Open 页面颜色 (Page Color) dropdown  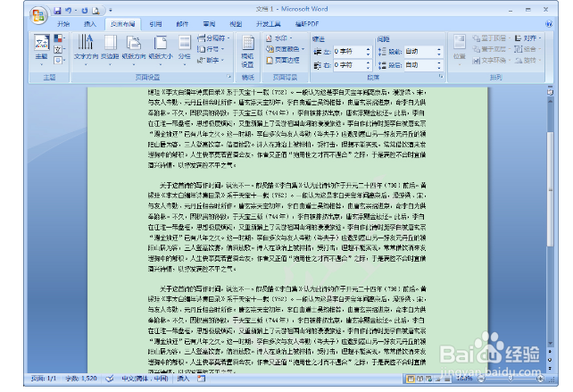click(x=285, y=49)
